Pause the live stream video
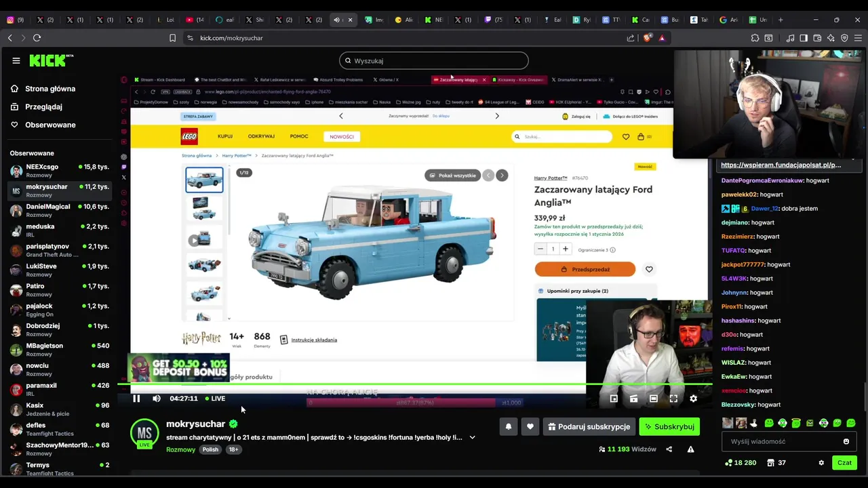 [136, 399]
